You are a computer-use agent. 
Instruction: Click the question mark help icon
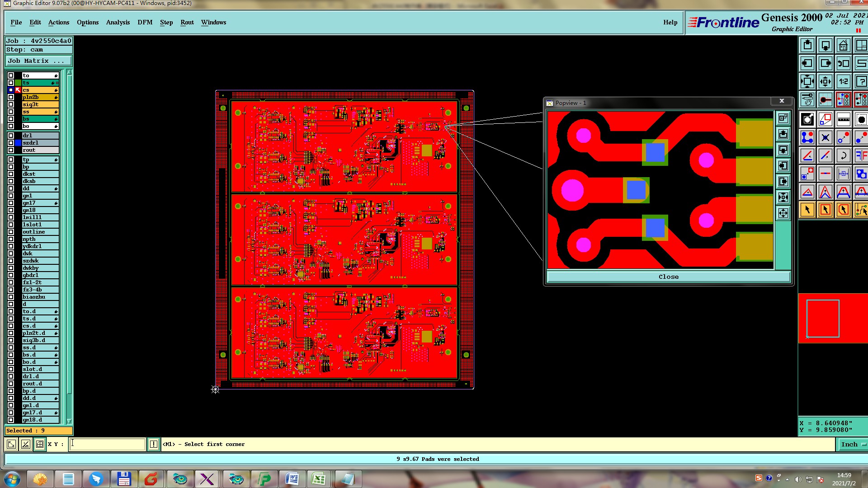pos(861,81)
